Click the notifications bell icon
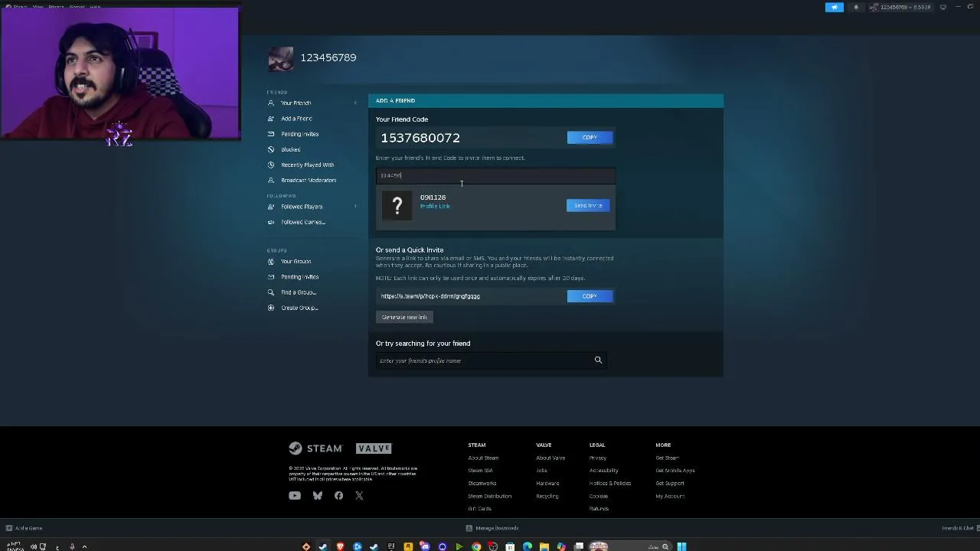 856,7
